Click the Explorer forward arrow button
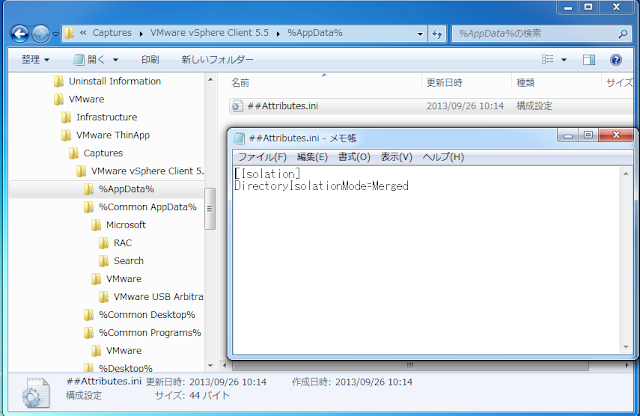The image size is (640, 416). (40, 33)
